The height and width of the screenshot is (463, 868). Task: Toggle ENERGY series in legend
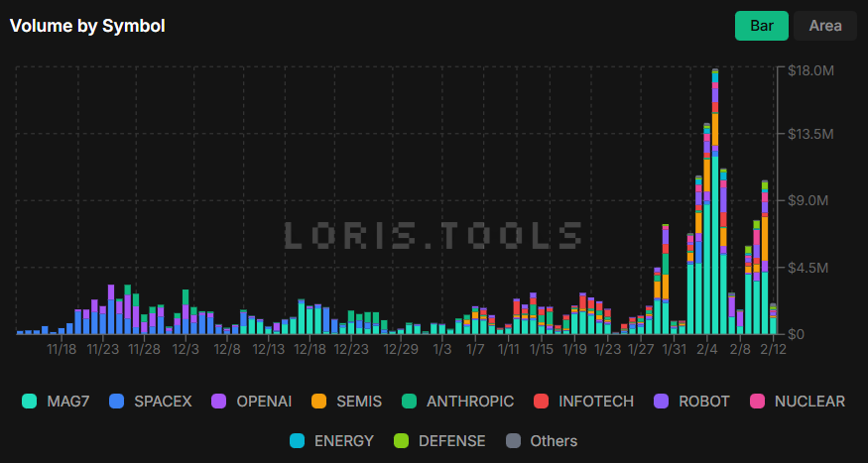(x=332, y=441)
